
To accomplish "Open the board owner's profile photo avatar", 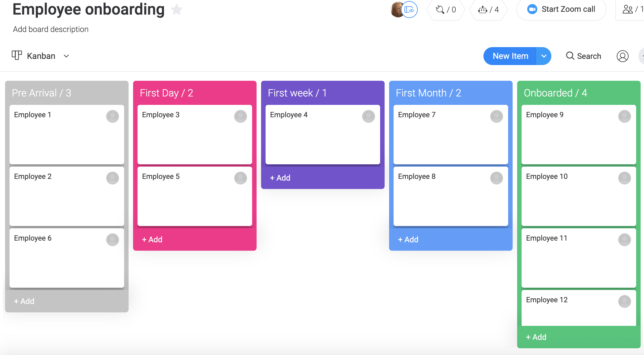I will (x=397, y=10).
